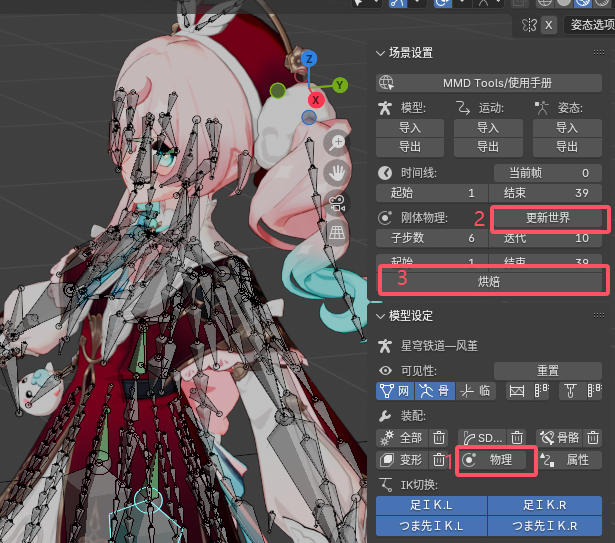This screenshot has width=615, height=543.
Task: Click trash icon next to 全部
Action: tap(439, 437)
